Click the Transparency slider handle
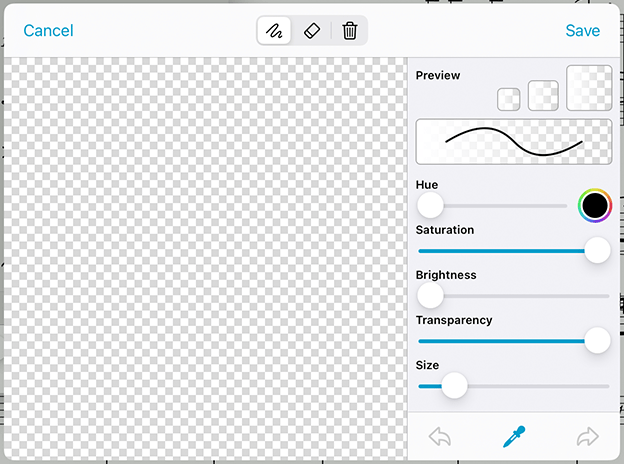Viewport: 624px width, 464px height. (x=597, y=341)
